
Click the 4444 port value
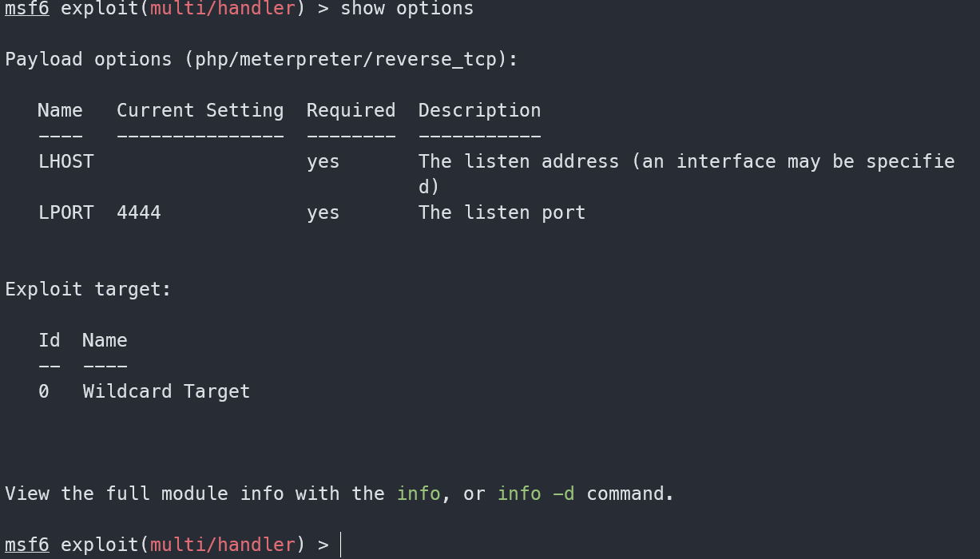coord(139,212)
